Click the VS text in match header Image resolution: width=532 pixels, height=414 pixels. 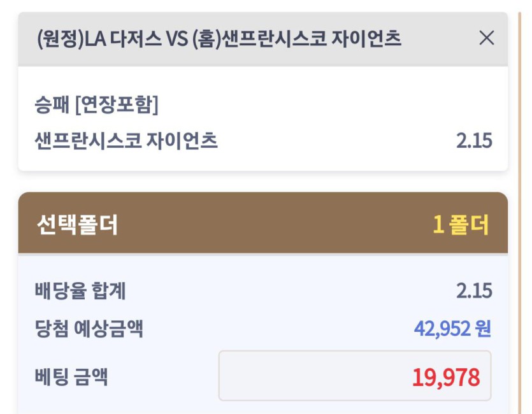tap(176, 39)
